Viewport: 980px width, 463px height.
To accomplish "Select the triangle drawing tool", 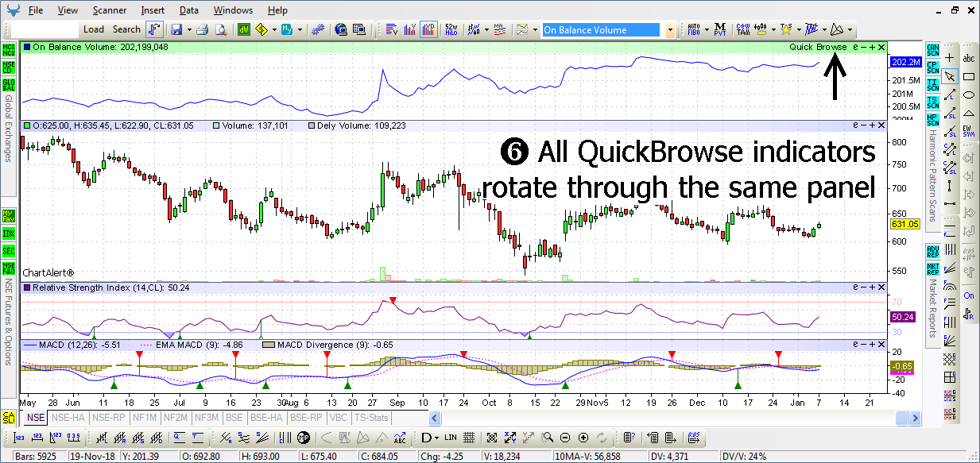I will pos(969,113).
